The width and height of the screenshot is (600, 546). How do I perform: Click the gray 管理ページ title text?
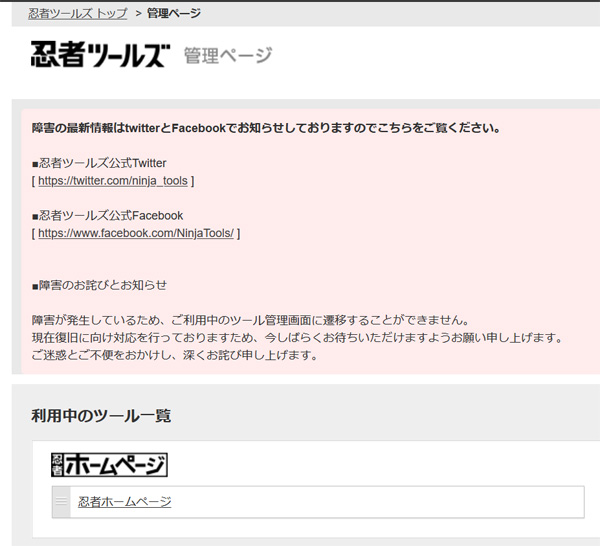pyautogui.click(x=228, y=55)
